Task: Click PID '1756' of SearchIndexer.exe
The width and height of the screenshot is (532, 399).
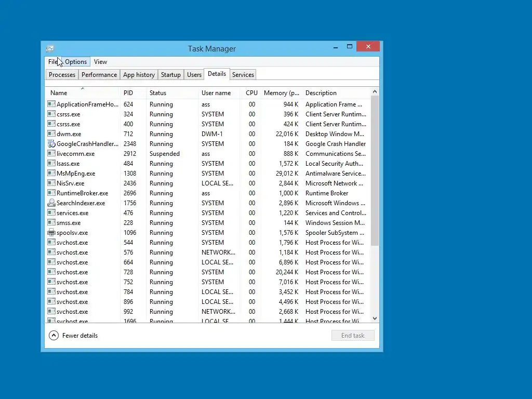Action: [130, 203]
